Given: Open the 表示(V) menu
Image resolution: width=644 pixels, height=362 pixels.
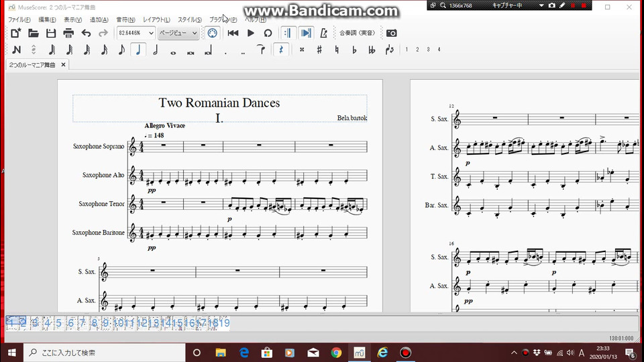Looking at the screenshot, I should pyautogui.click(x=72, y=19).
